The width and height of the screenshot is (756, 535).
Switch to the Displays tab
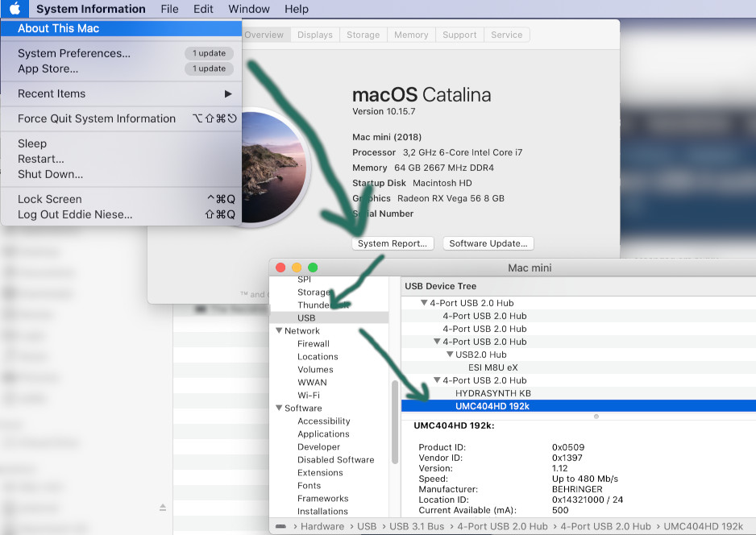click(x=315, y=35)
